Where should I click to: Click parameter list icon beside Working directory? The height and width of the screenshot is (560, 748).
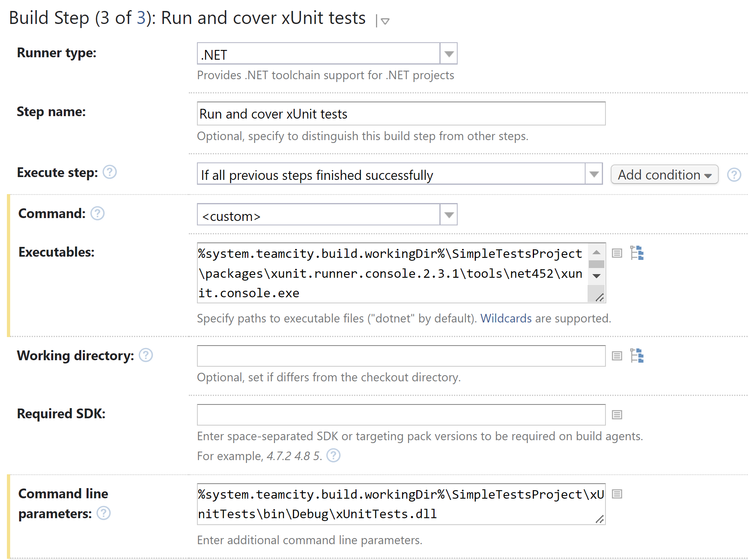617,356
